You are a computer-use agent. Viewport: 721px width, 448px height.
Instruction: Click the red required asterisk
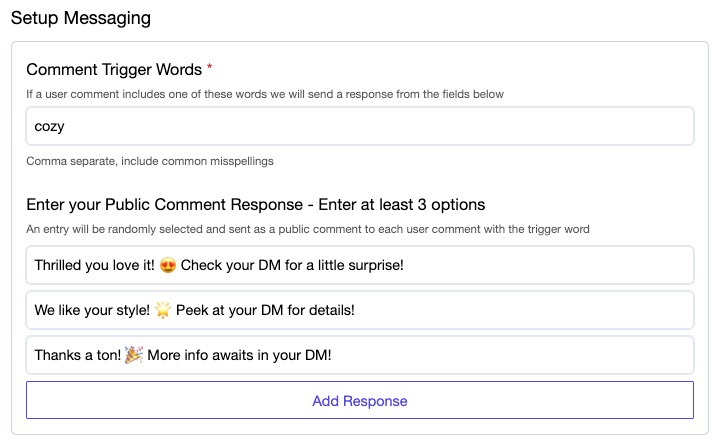click(210, 69)
